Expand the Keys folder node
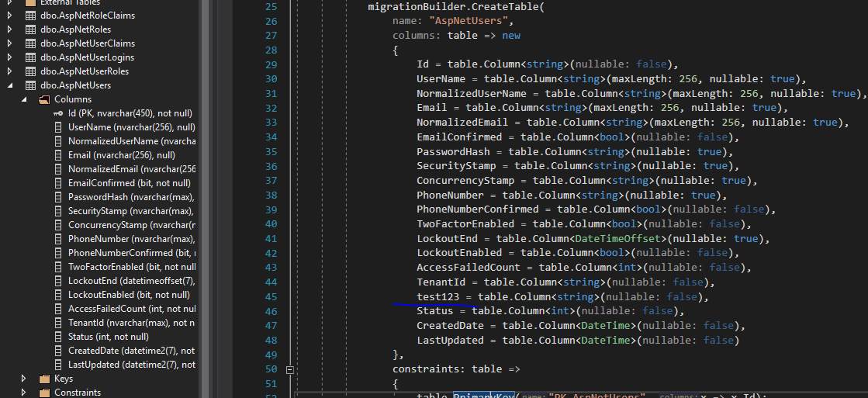 point(24,379)
